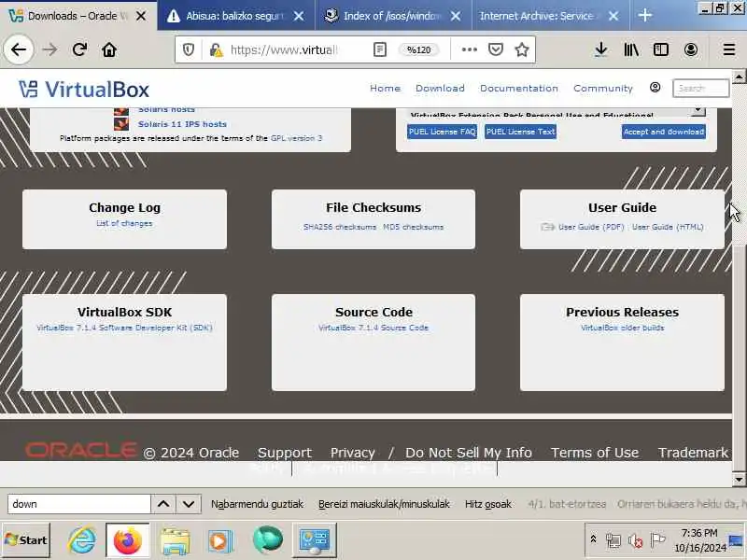The height and width of the screenshot is (560, 747).
Task: Open Windows Explorer folder taskbar icon
Action: coord(175,540)
